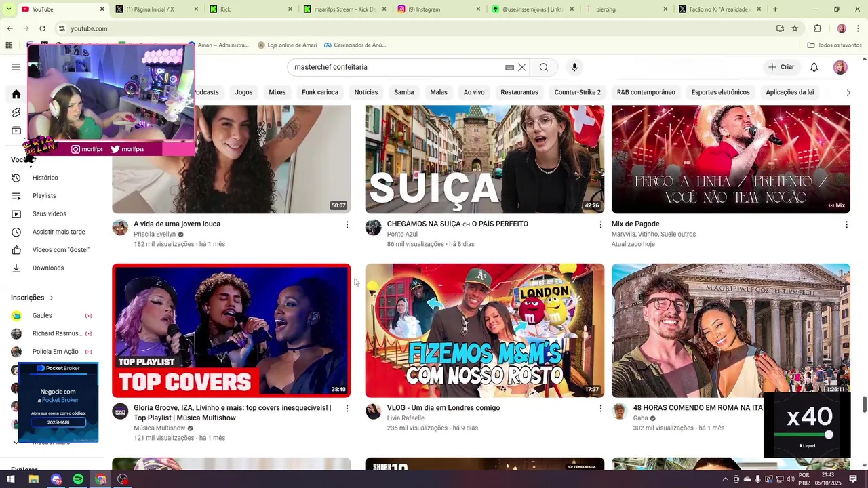
Task: Open Todos os favoritos bookmarks folder
Action: coord(834,45)
